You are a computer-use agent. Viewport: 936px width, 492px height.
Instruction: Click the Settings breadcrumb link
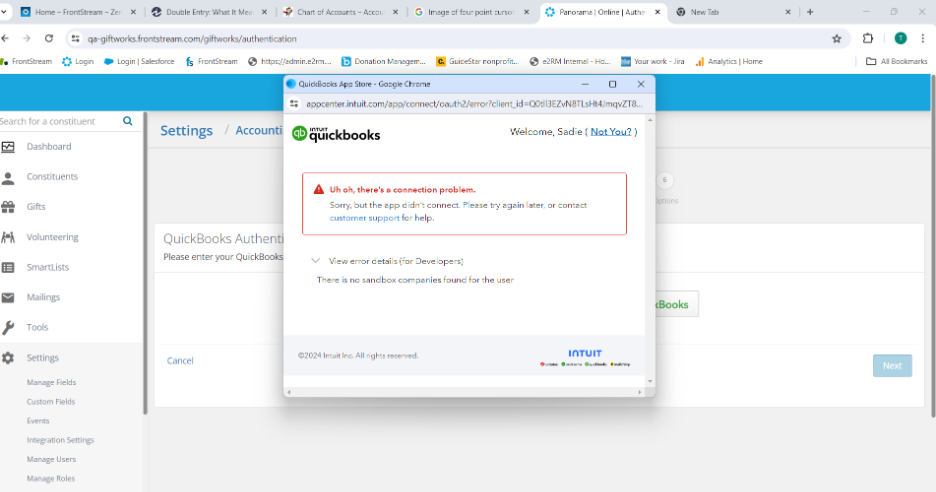click(186, 131)
